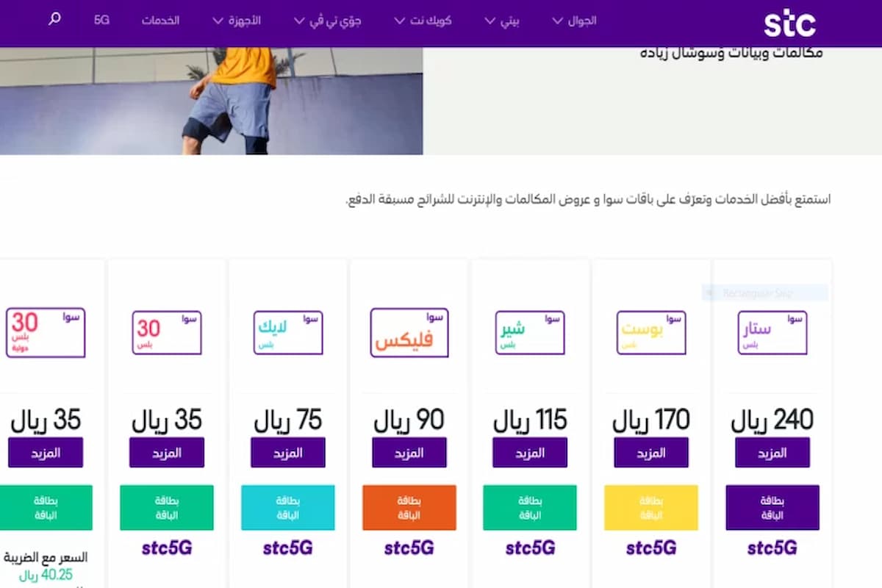Click المزيد under the سوا فليكس plan
The height and width of the screenshot is (588, 882).
coord(409,453)
